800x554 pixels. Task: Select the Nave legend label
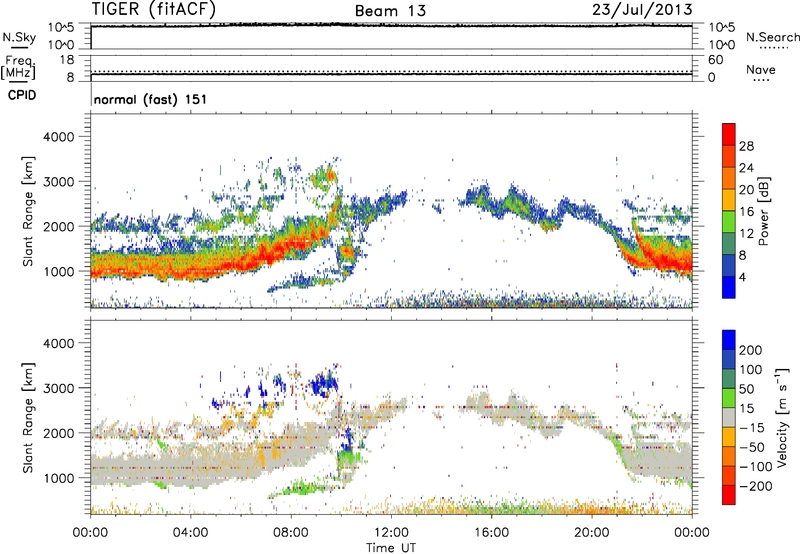click(x=761, y=69)
